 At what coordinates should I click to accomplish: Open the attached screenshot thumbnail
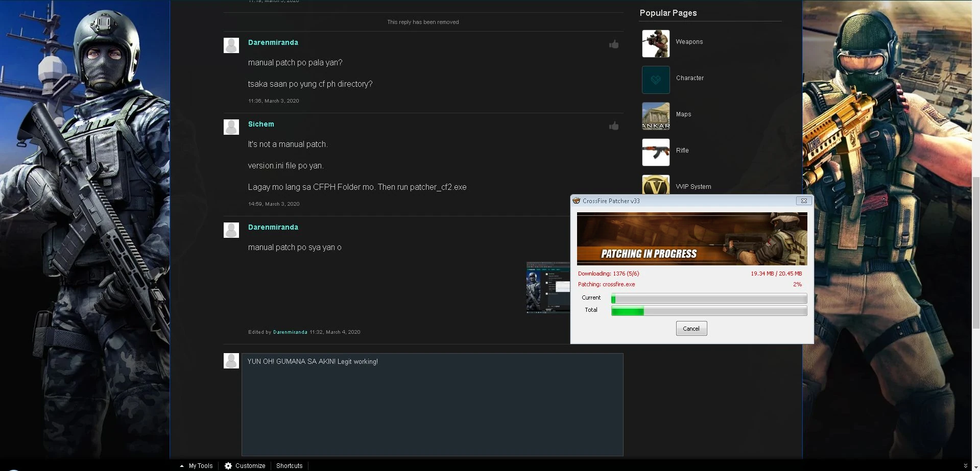(548, 287)
